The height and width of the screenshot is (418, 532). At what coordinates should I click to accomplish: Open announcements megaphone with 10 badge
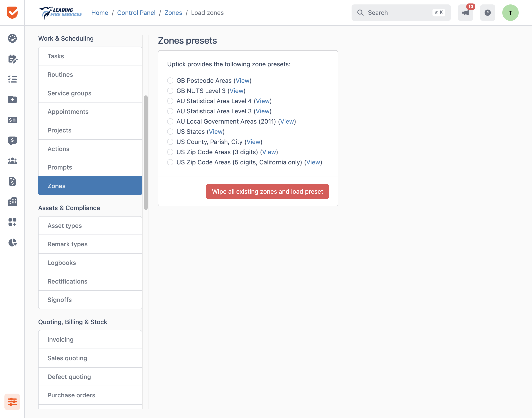coord(465,12)
